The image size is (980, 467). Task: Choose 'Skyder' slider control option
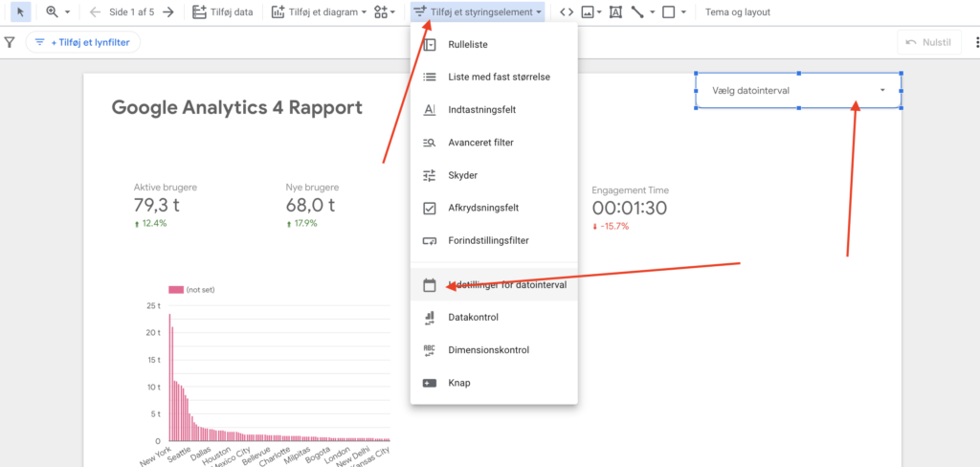pyautogui.click(x=494, y=175)
